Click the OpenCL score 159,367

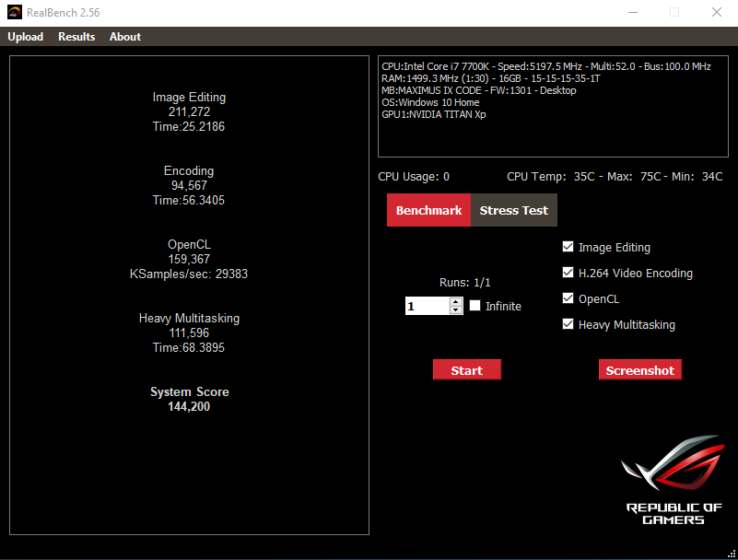coord(189,260)
